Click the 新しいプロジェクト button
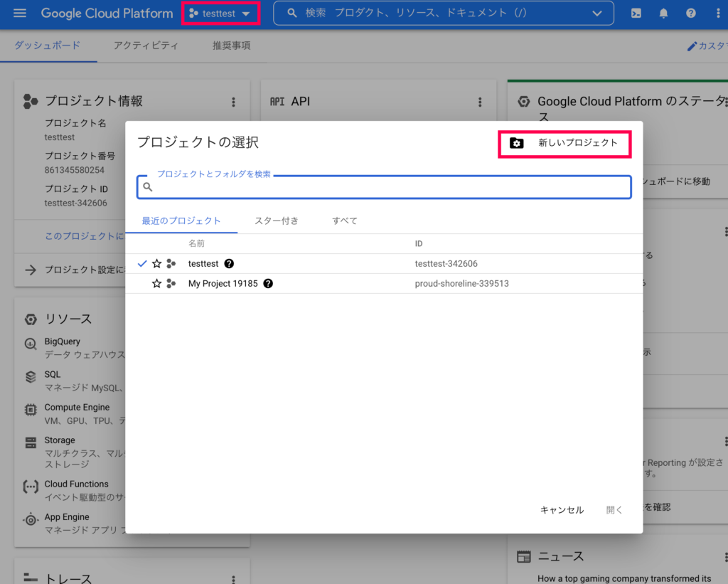 coord(564,144)
